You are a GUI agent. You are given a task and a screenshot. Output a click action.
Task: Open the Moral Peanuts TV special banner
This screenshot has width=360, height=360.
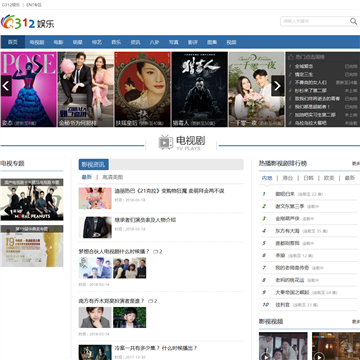pos(32,199)
